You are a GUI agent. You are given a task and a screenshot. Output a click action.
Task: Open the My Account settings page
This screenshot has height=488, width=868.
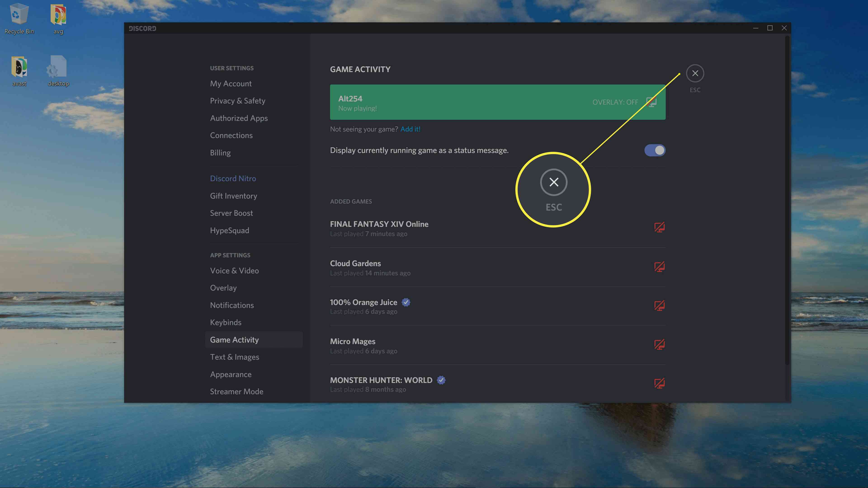click(x=231, y=83)
